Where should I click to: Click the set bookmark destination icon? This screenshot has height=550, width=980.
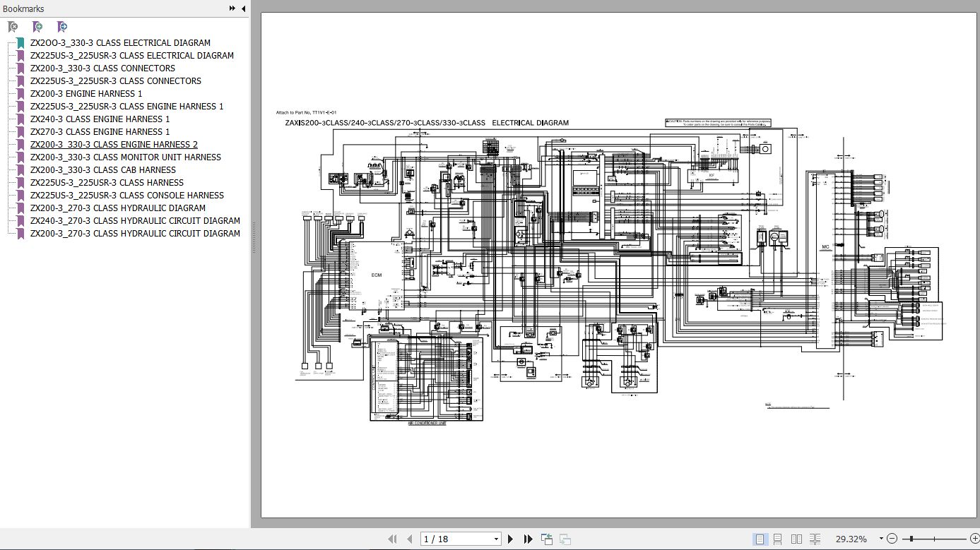point(62,27)
